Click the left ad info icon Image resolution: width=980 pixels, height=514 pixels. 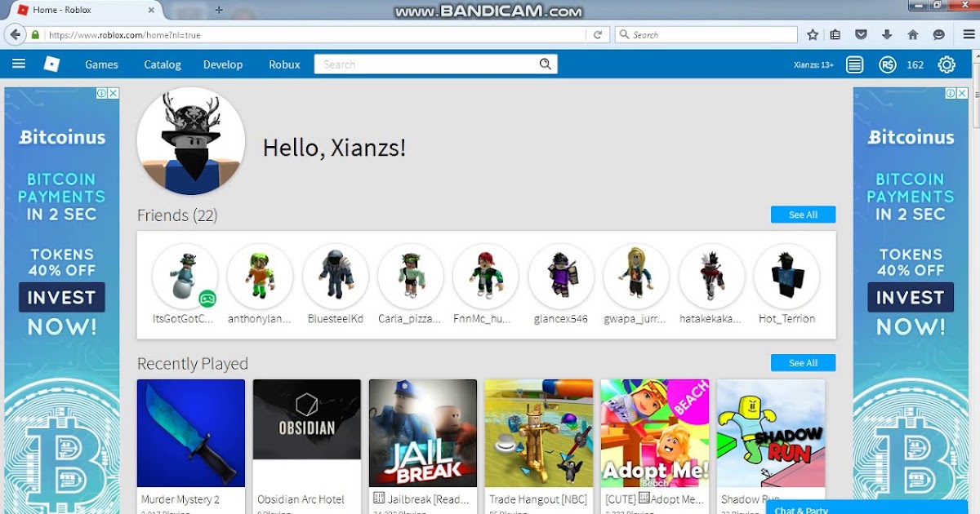[102, 93]
